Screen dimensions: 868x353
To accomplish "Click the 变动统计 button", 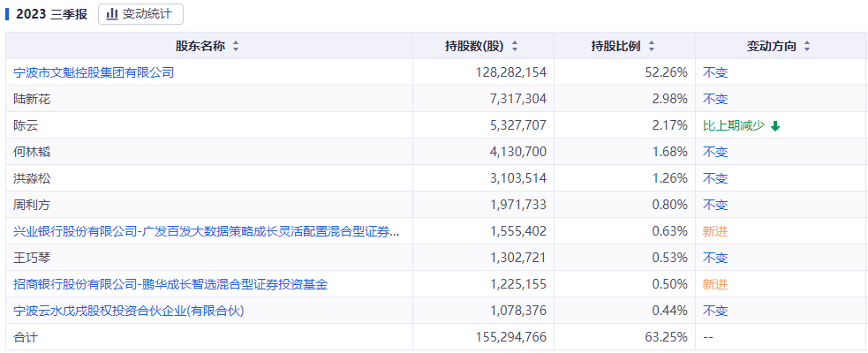I will 140,14.
